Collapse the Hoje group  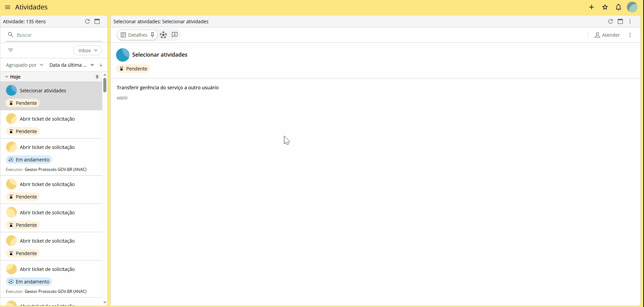pyautogui.click(x=6, y=76)
